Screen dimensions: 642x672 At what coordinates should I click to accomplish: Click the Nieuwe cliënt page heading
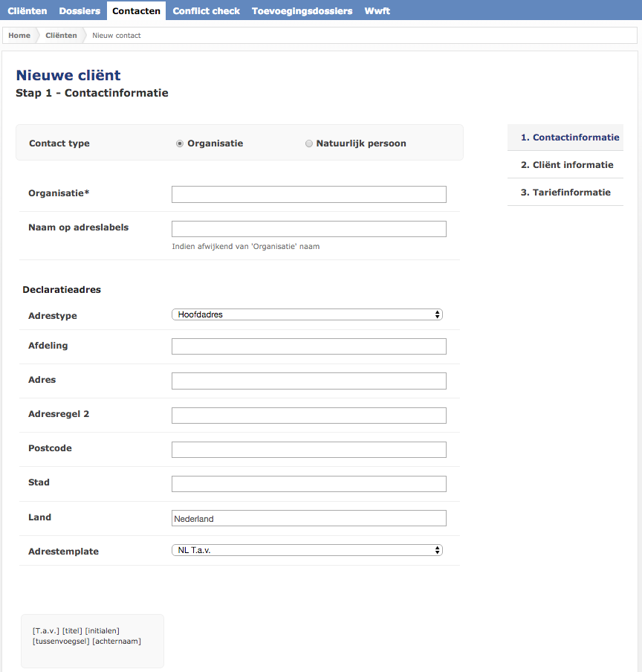coord(68,75)
